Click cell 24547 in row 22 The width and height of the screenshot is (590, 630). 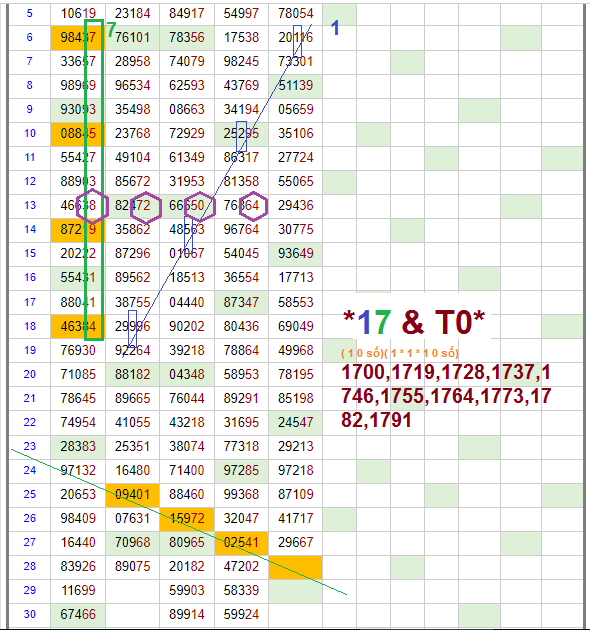295,422
